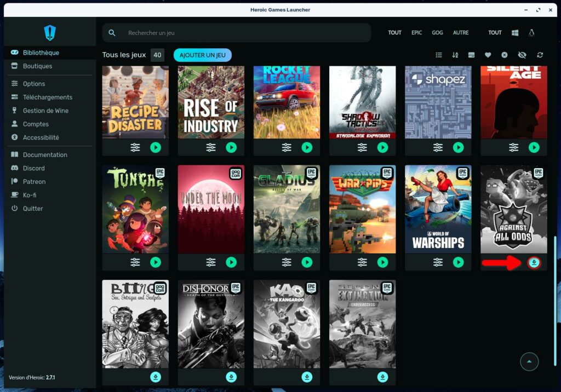The image size is (561, 392).
Task: Click the Windows platform filter icon
Action: 515,33
